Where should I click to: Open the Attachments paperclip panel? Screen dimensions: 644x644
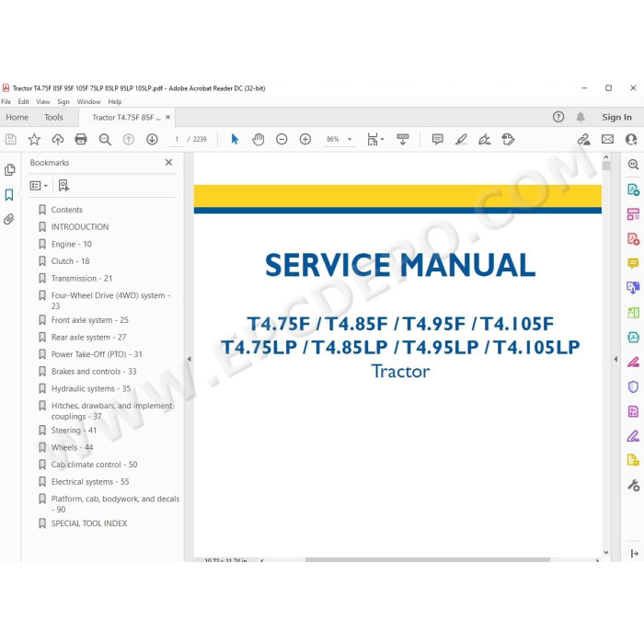[x=9, y=219]
